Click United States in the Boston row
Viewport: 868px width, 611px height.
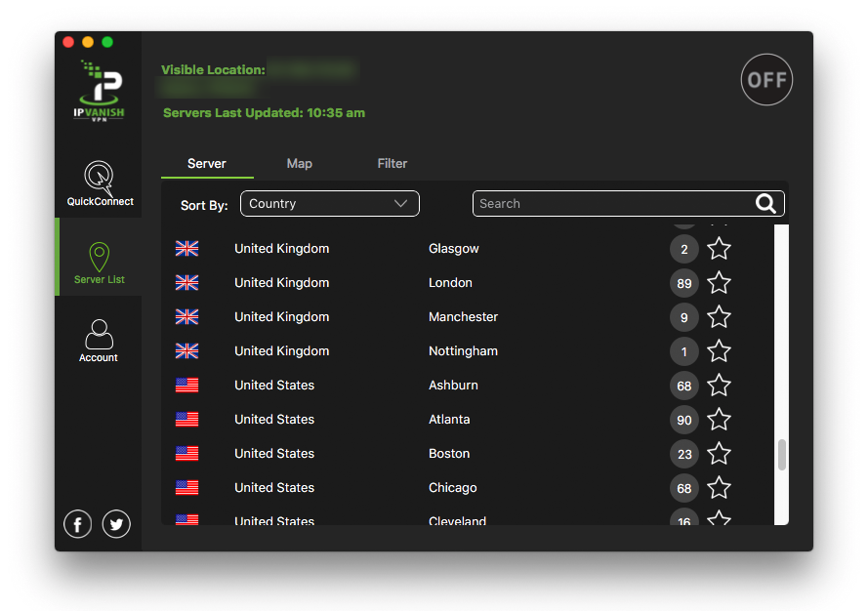pyautogui.click(x=274, y=454)
